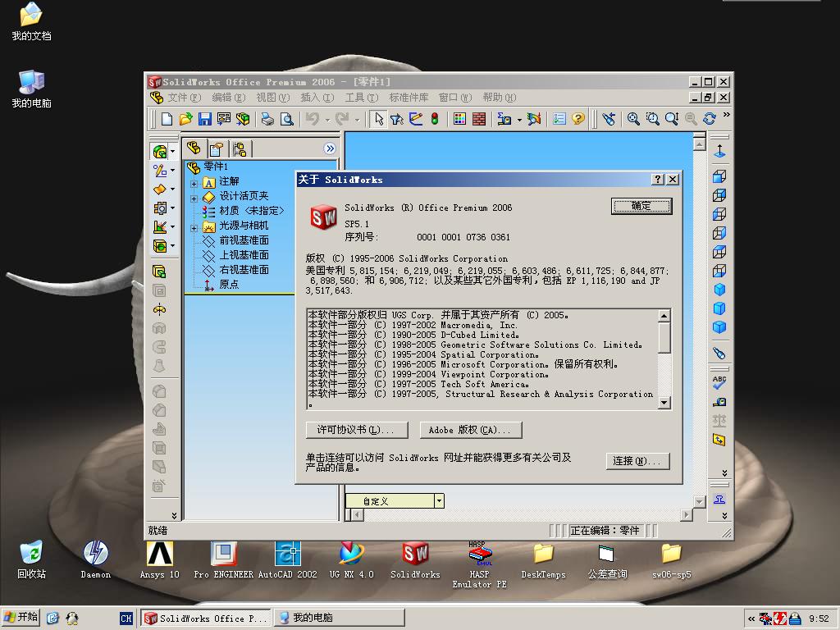
Task: Click the Rebuild traffic light icon
Action: (x=435, y=119)
